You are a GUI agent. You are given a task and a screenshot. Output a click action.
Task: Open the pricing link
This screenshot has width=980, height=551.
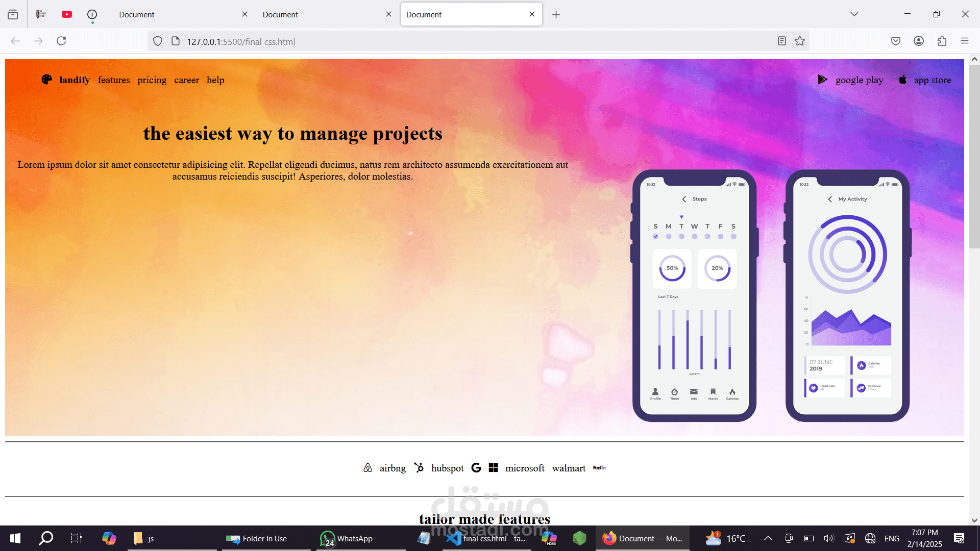152,80
